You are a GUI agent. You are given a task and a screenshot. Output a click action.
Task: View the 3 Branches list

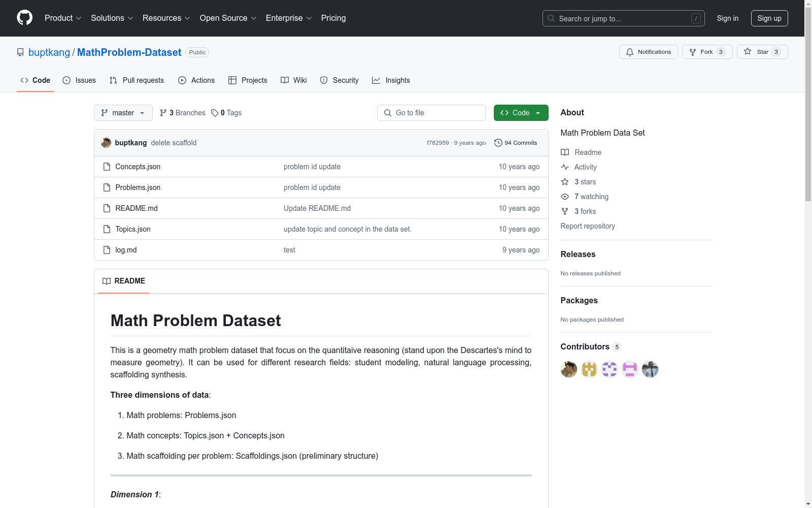point(183,113)
